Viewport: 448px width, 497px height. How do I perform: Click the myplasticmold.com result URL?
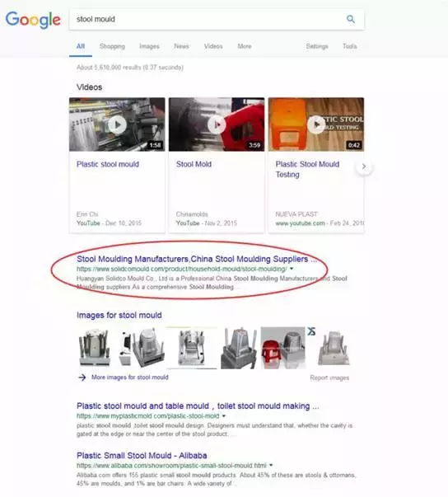tap(148, 416)
